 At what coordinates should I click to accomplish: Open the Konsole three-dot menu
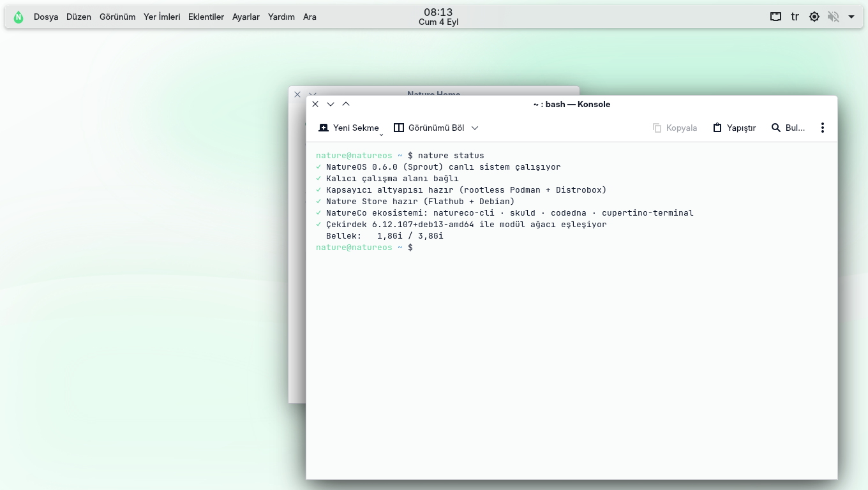click(x=823, y=128)
